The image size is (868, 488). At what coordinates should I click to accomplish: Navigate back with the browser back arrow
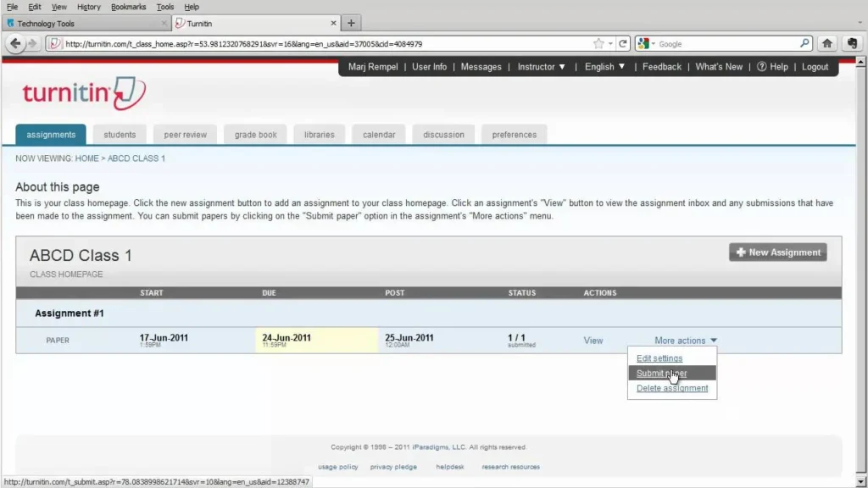point(15,43)
